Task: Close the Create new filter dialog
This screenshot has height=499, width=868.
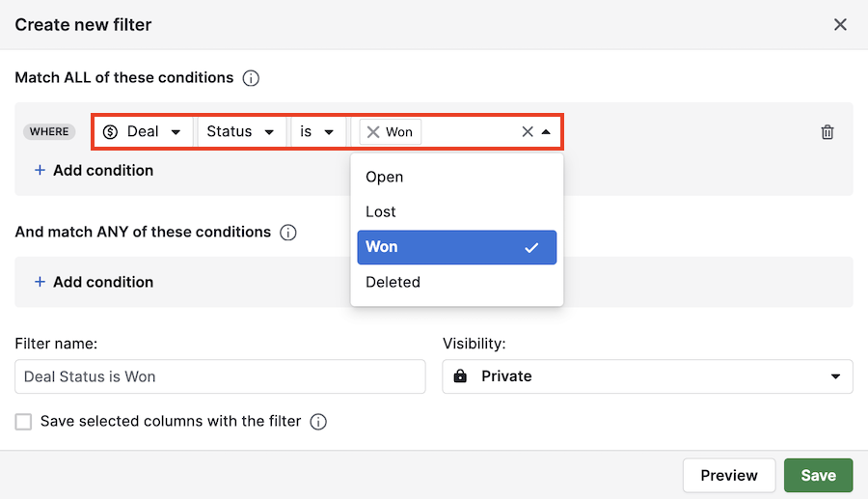Action: [x=840, y=24]
